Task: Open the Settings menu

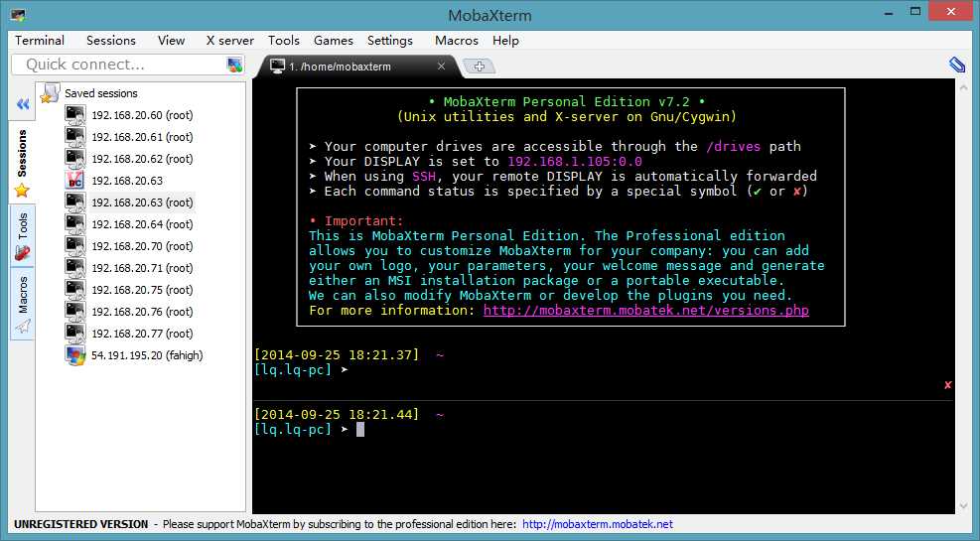Action: [390, 41]
